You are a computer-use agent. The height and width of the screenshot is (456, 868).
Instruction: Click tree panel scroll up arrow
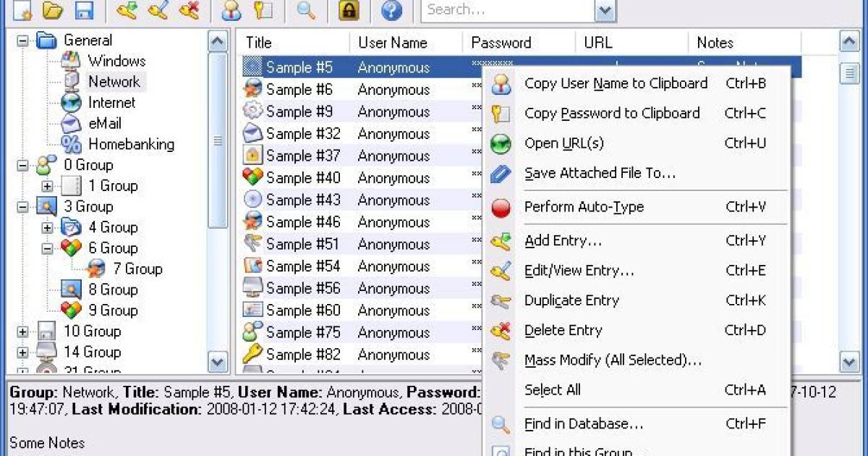218,41
